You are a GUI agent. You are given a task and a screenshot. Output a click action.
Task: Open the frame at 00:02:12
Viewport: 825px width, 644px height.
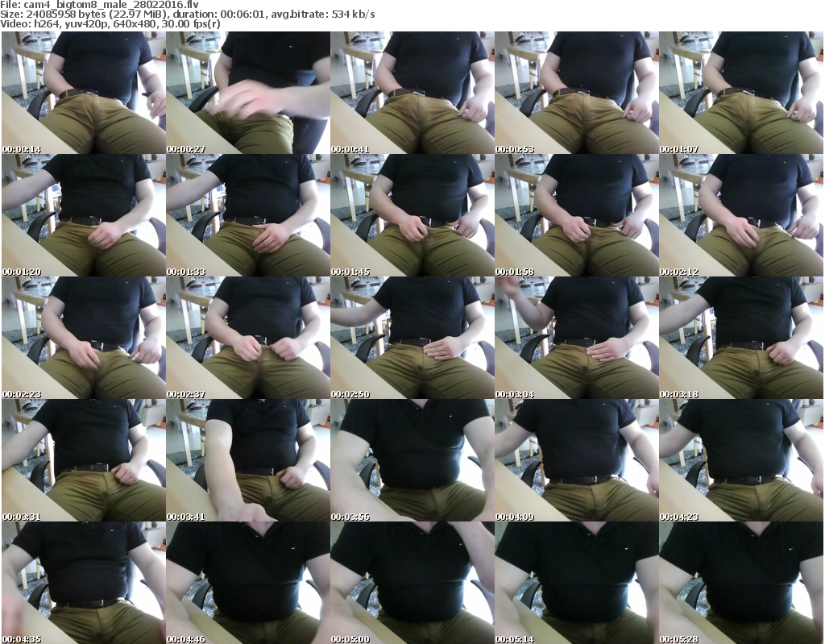click(741, 215)
